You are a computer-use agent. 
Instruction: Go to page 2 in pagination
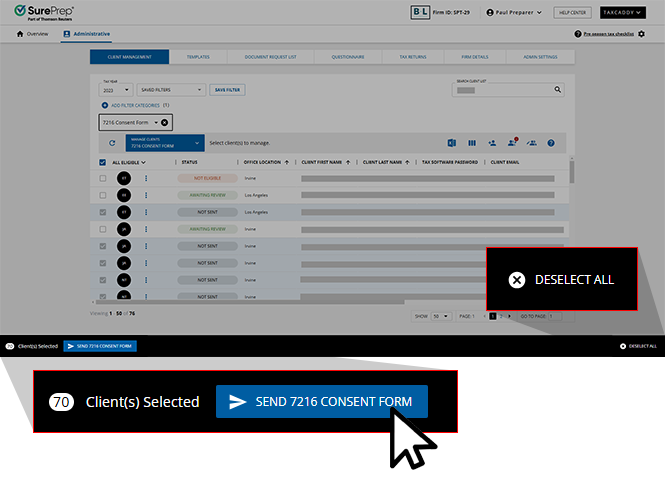tap(501, 316)
